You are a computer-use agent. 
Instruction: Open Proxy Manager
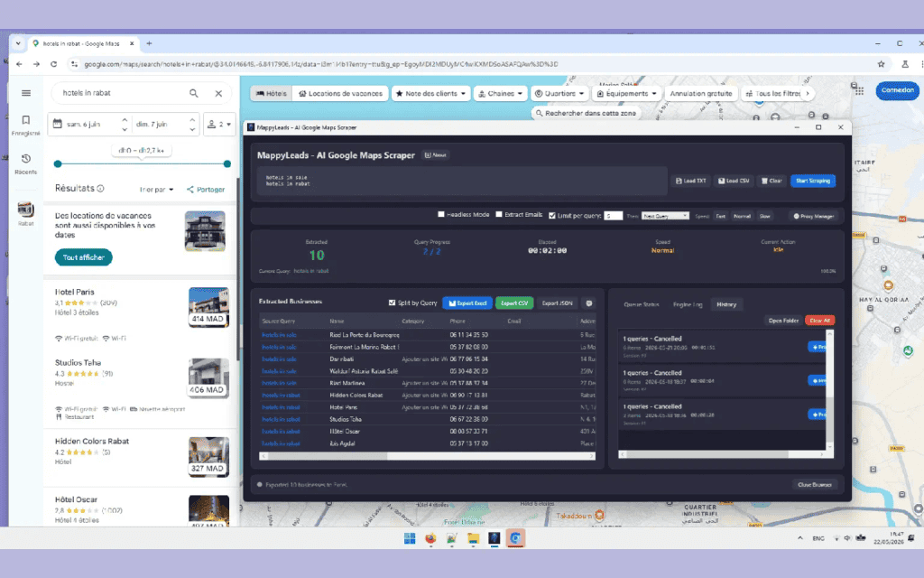click(813, 217)
